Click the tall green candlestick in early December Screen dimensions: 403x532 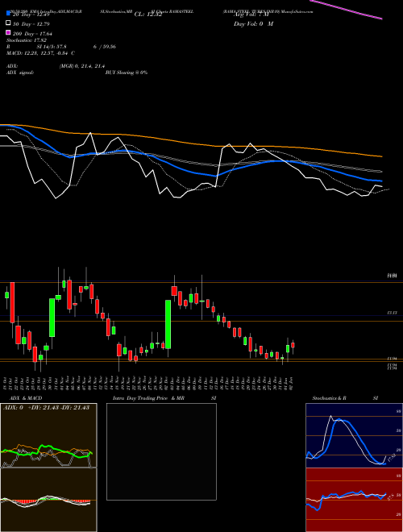coord(168,324)
